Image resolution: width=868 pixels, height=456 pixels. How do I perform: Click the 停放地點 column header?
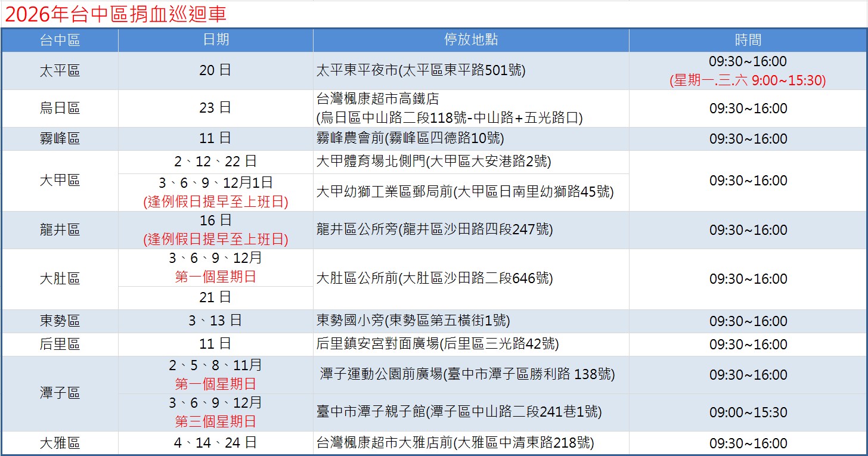coord(470,40)
